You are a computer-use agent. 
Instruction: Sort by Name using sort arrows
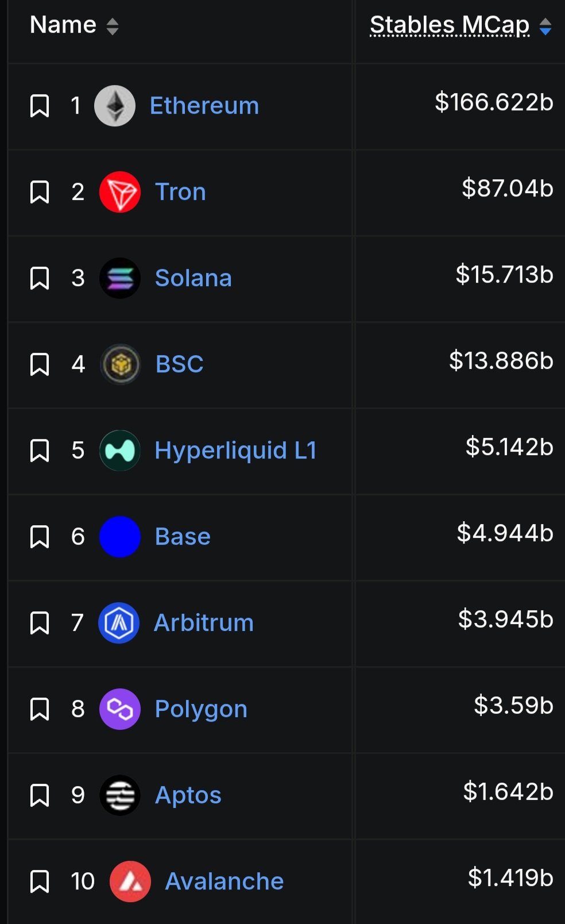click(113, 26)
